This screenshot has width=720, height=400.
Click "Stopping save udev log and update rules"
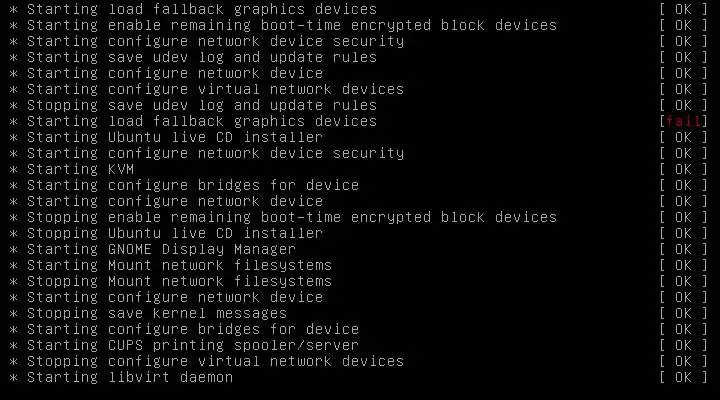click(x=201, y=105)
